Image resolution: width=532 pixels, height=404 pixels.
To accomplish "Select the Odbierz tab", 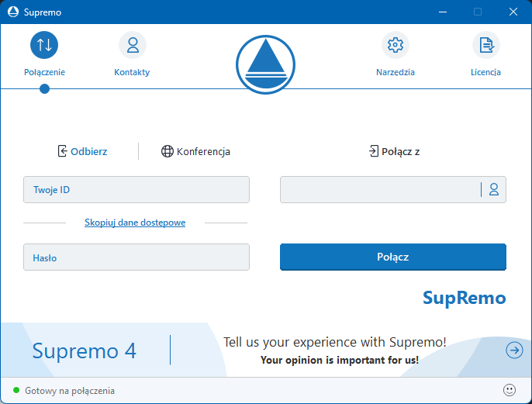I will coord(82,151).
